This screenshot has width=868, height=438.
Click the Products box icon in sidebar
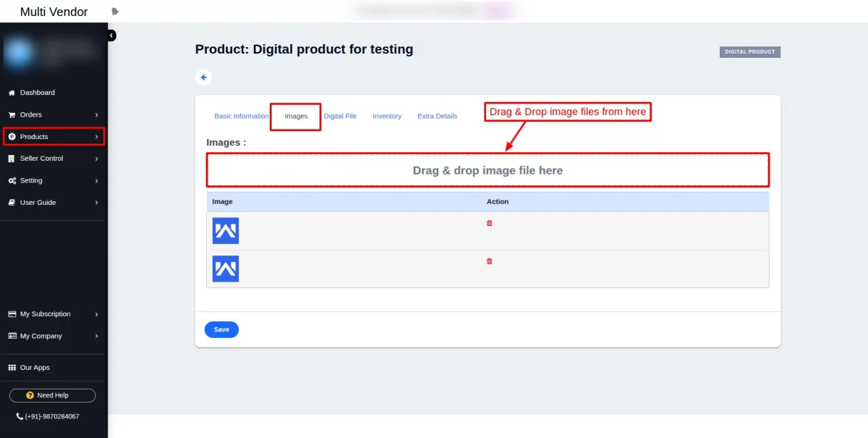coord(11,137)
